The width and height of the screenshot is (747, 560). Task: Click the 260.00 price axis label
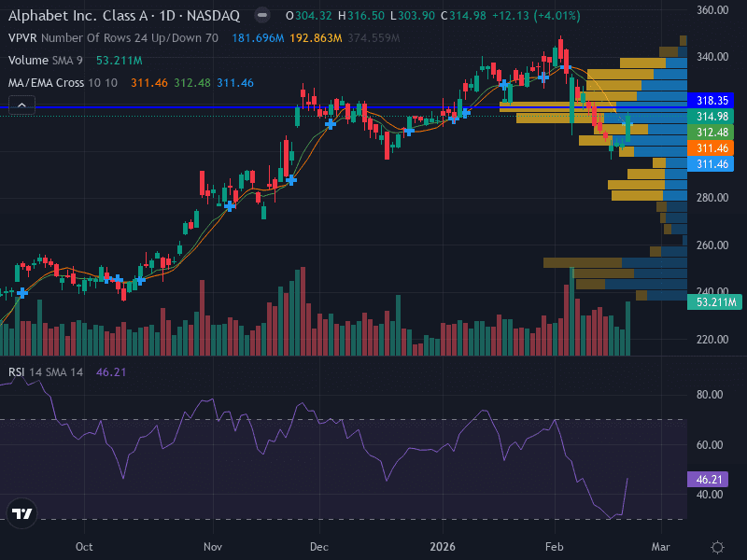[712, 245]
